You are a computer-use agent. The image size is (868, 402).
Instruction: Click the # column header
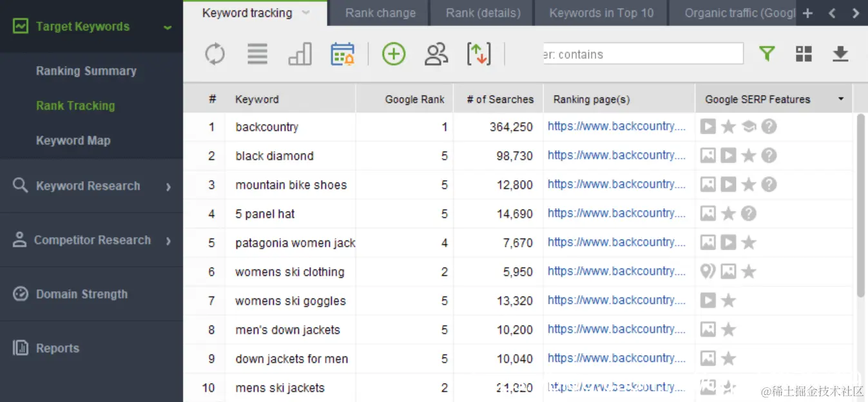pos(212,99)
